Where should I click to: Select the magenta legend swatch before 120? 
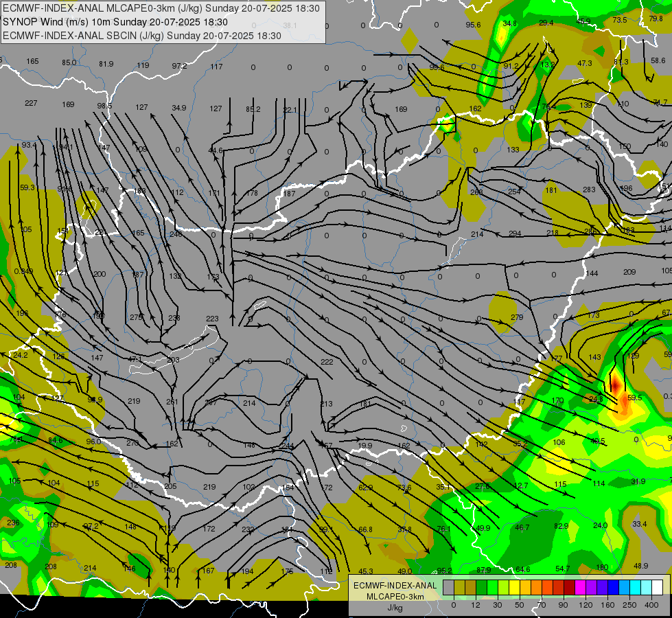coord(581,587)
